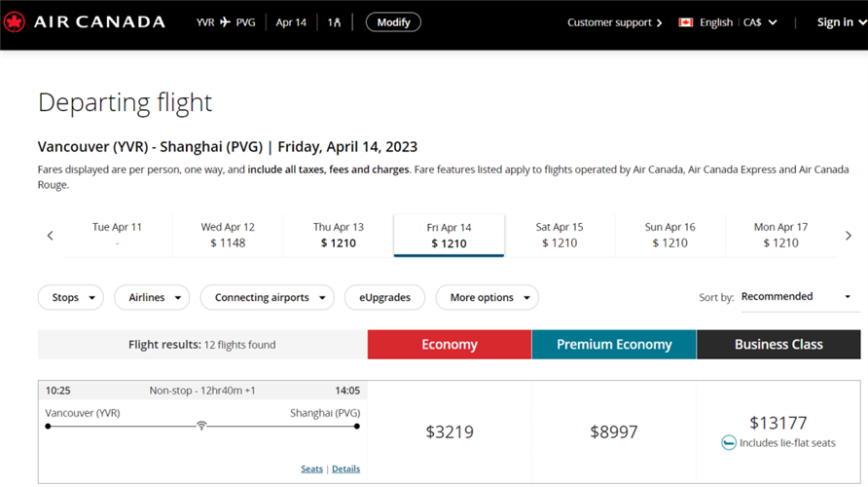Toggle the eUpgrades filter
The width and height of the screenshot is (868, 487).
click(384, 297)
